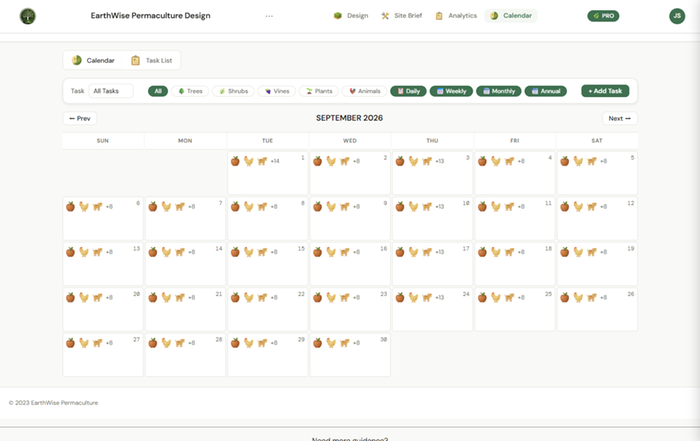Screen dimensions: 700x441
Task: Expand the +13 tasks on September 17
Action: [x=440, y=252]
